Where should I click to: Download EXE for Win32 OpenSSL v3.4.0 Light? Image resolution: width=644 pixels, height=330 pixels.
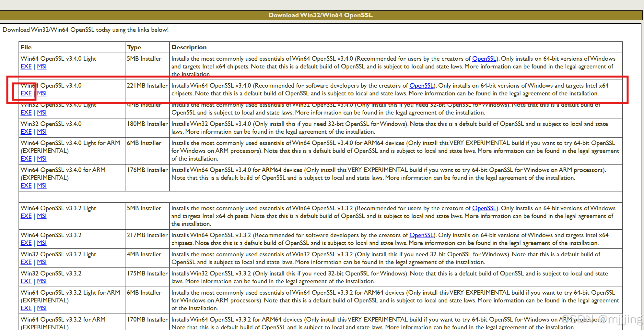[x=26, y=113]
